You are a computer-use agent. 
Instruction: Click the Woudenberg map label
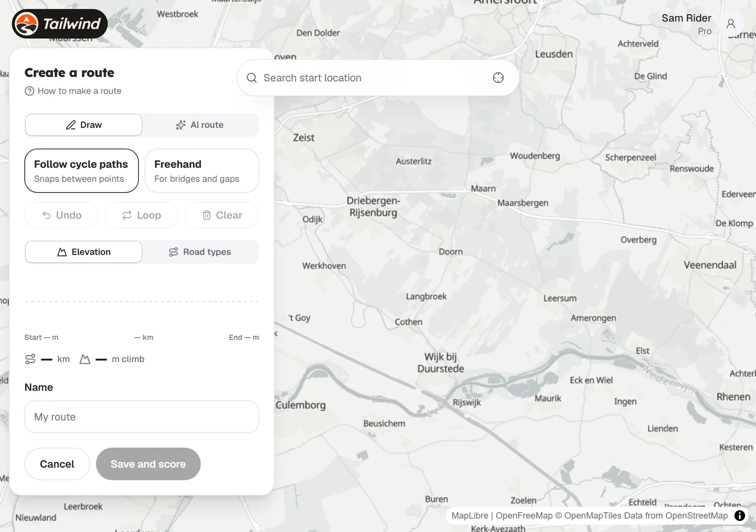click(535, 156)
